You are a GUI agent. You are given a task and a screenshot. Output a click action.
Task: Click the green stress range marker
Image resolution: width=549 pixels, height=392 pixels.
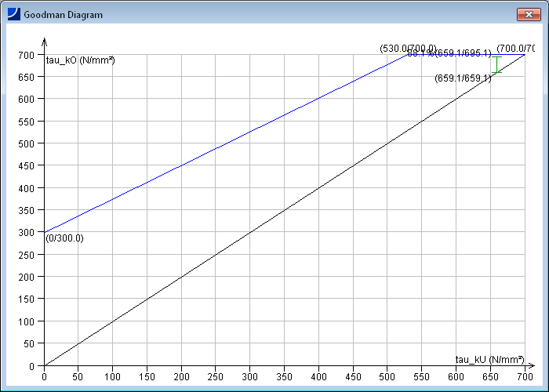(496, 64)
